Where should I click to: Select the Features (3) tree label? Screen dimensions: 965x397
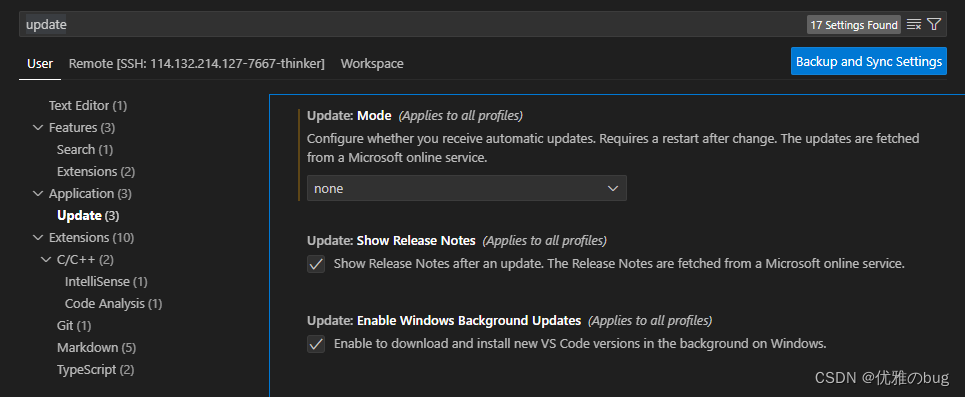82,128
